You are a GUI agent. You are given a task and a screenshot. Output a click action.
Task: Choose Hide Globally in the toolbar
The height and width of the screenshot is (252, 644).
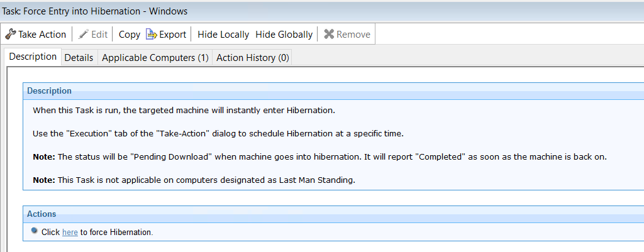click(x=284, y=35)
